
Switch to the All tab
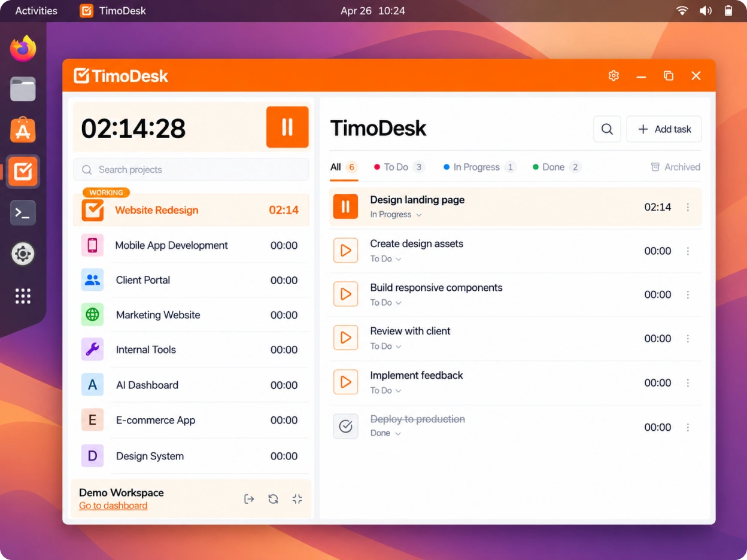tap(344, 167)
